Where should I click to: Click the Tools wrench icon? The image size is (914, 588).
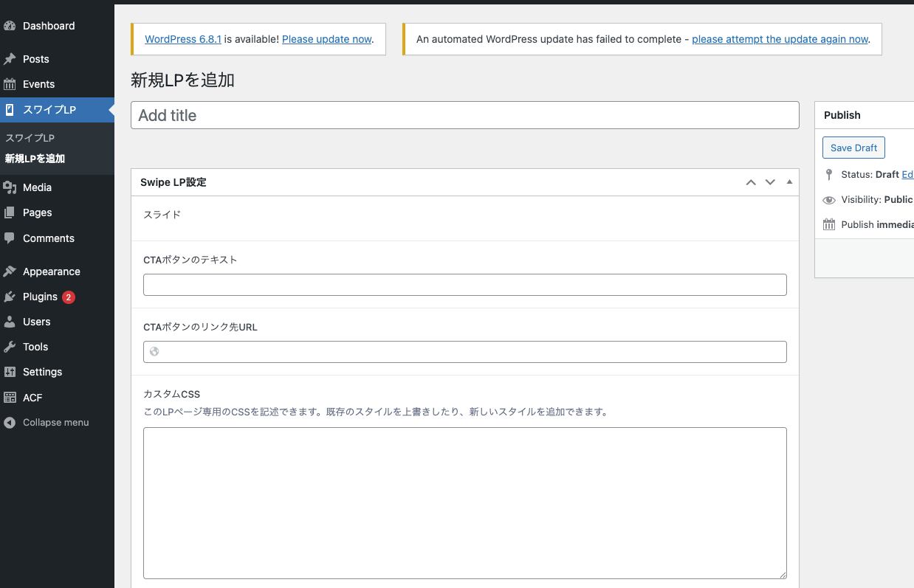(x=10, y=347)
